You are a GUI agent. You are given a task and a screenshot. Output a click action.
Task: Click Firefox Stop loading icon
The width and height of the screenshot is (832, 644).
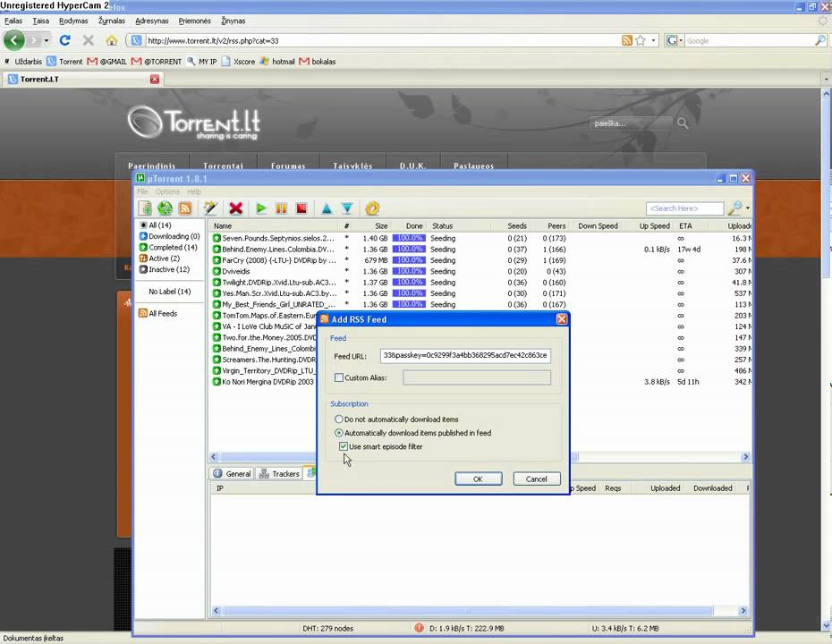(x=88, y=40)
